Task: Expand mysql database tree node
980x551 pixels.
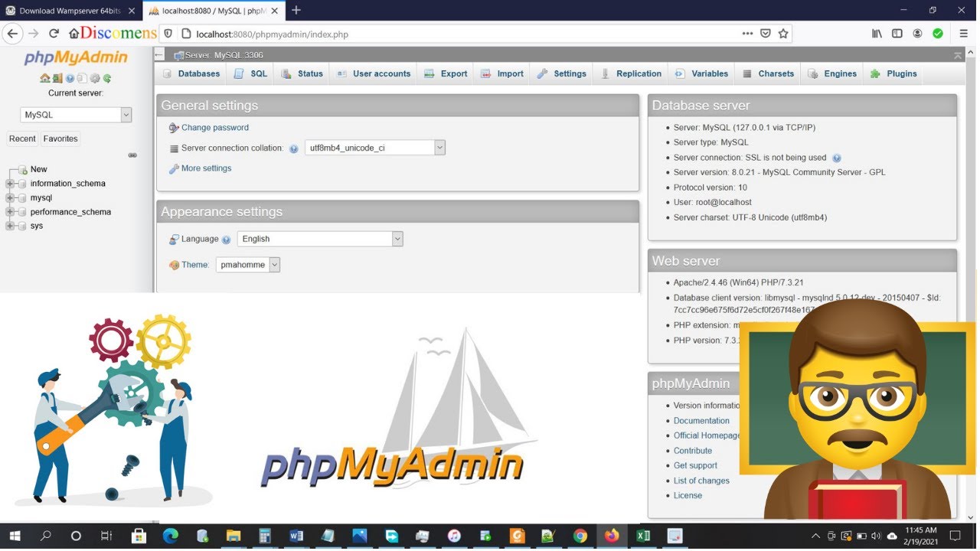Action: (x=10, y=197)
